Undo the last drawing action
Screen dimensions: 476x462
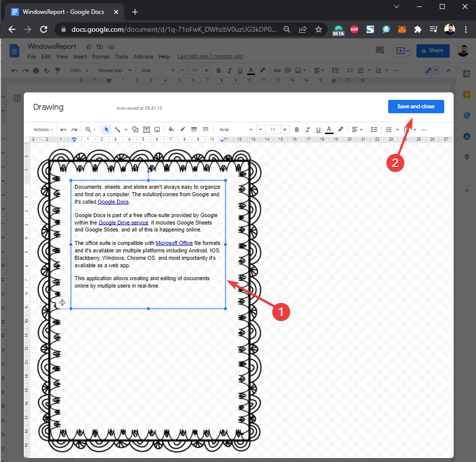[64, 130]
